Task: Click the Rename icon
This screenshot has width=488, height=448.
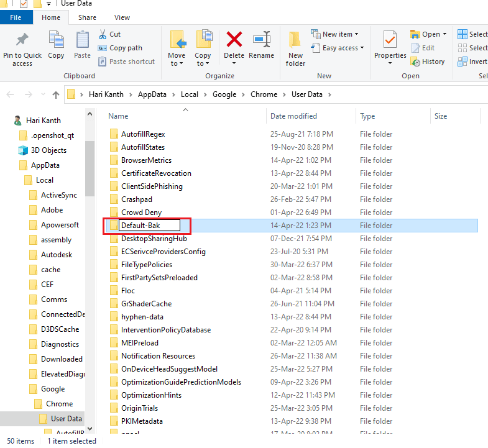Action: click(262, 40)
